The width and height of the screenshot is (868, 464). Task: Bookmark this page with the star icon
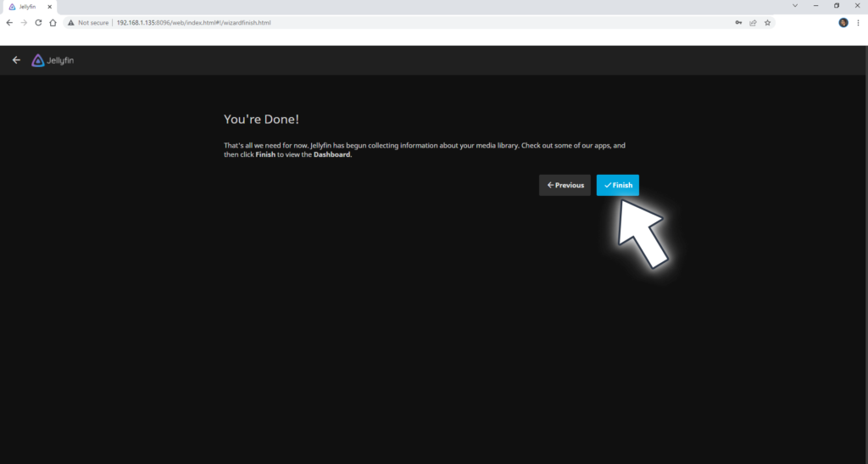[x=767, y=23]
